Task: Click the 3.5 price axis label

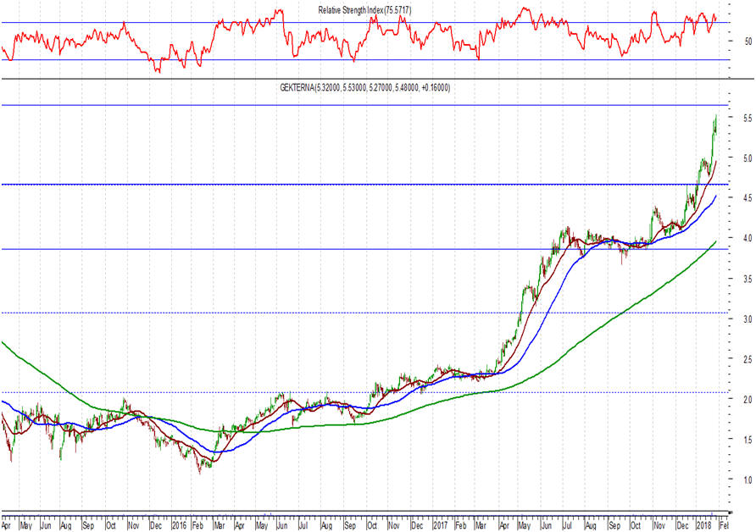Action: tap(748, 279)
